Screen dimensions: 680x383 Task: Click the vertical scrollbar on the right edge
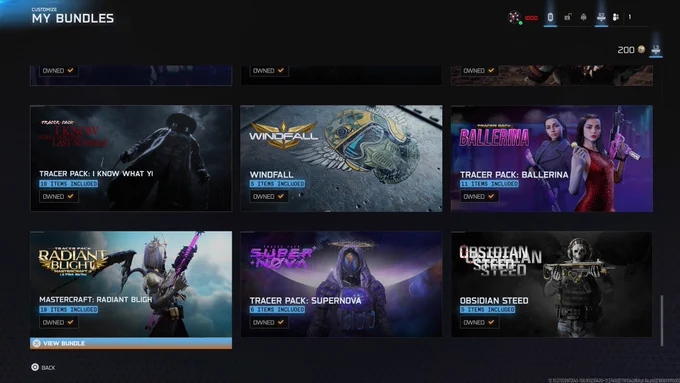click(x=662, y=321)
